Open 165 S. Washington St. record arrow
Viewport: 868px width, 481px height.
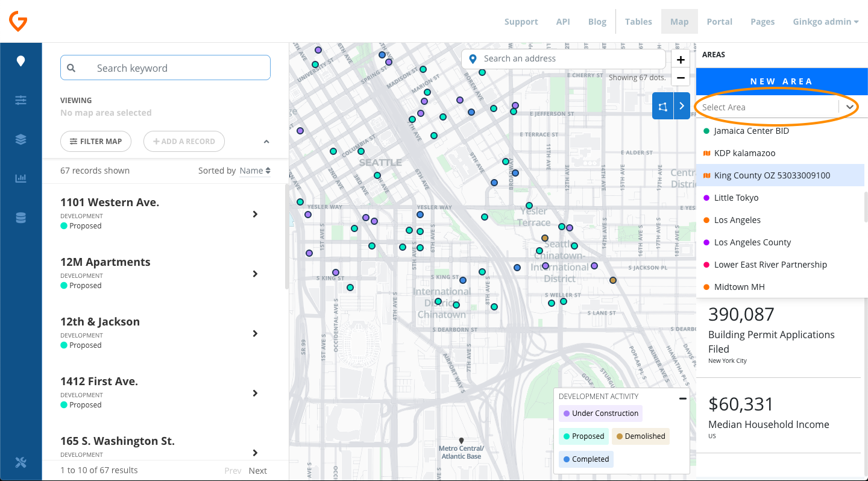(x=256, y=453)
